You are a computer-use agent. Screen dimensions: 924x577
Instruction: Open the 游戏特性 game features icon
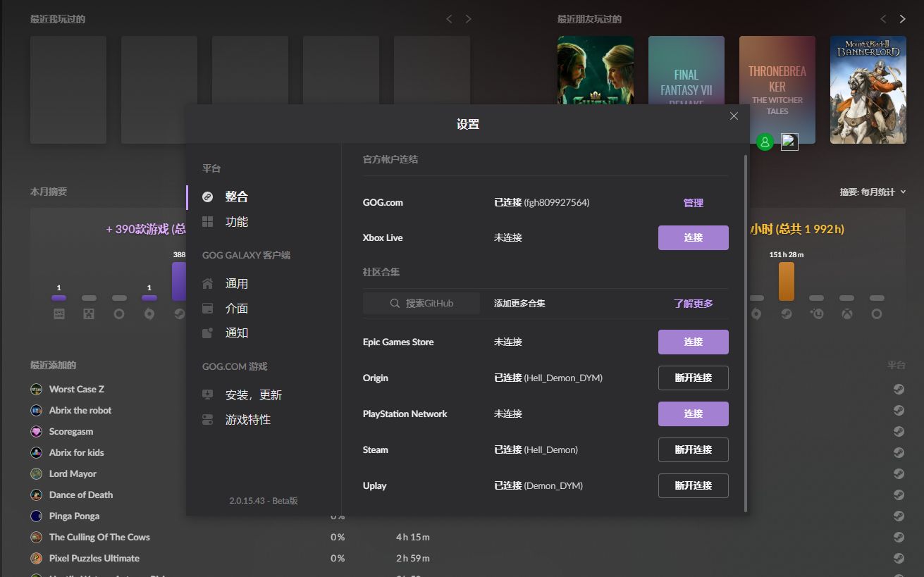click(207, 420)
